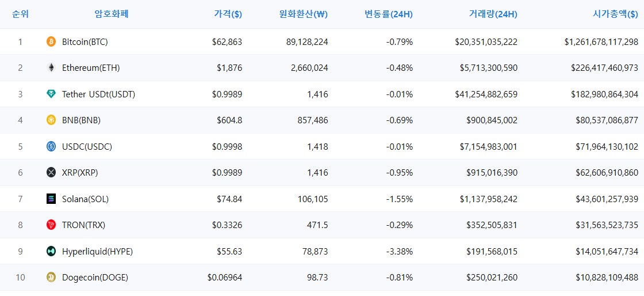The image size is (644, 296).
Task: Select BNB price $604.8
Action: (229, 120)
